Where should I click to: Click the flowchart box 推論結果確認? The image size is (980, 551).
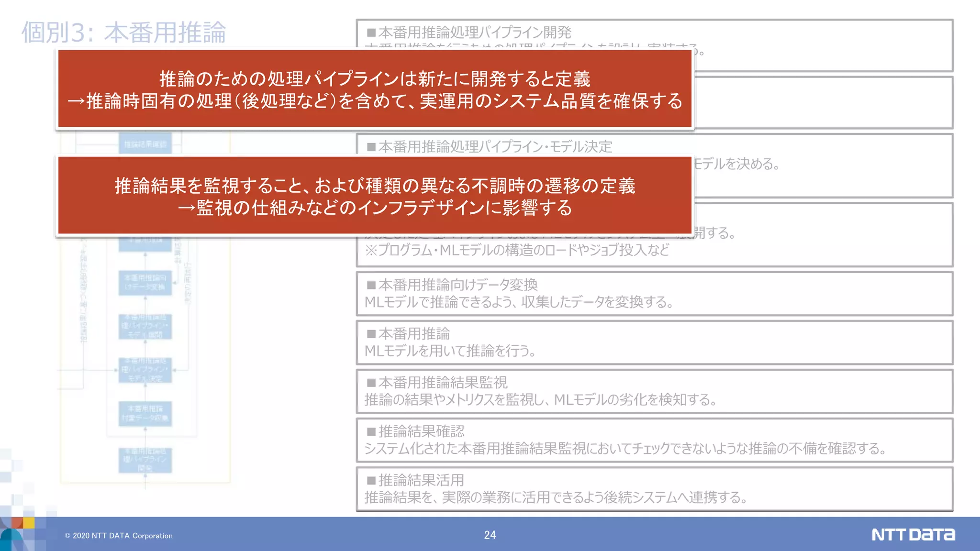(x=145, y=143)
